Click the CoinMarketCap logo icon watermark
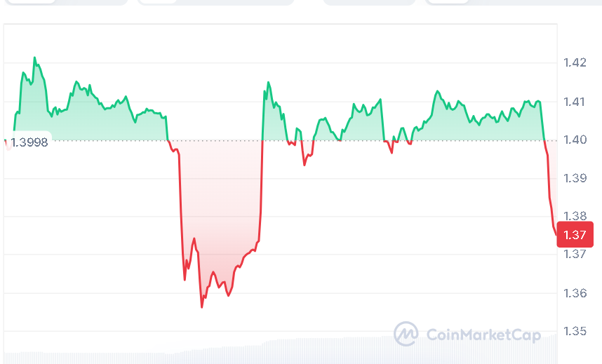Screen dimensions: 602x364 406,335
